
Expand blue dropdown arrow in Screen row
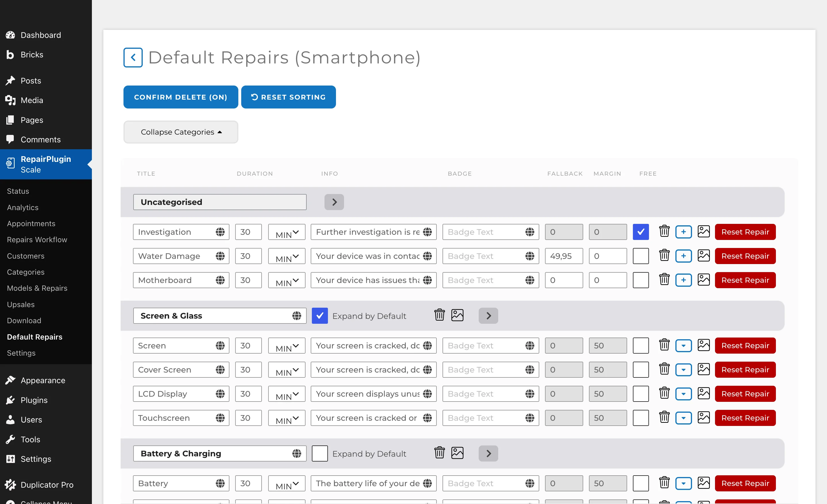(683, 345)
